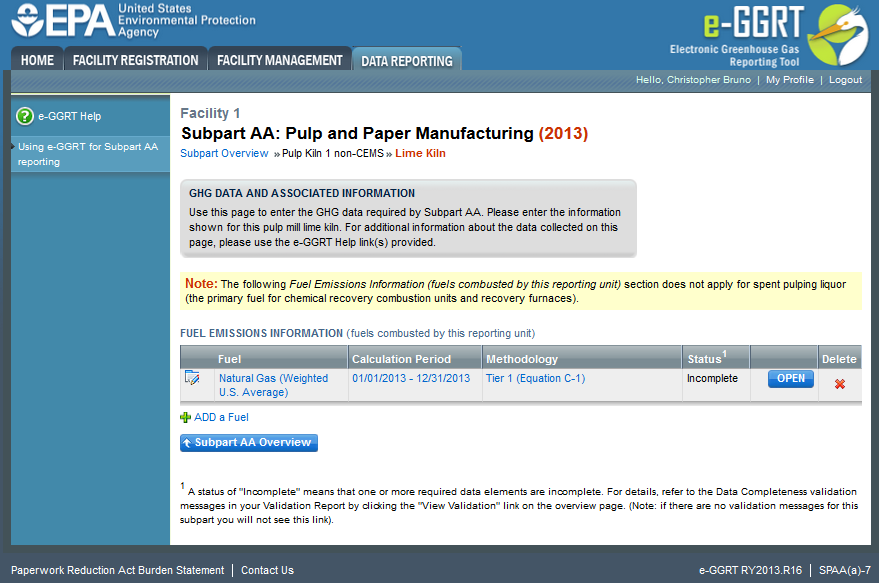Viewport: 879px width, 583px height.
Task: Open the Contact Us link in the footer
Action: (x=266, y=569)
